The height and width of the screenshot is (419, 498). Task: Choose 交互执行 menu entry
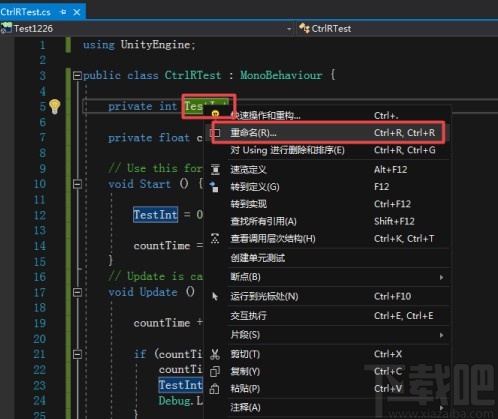[327, 315]
